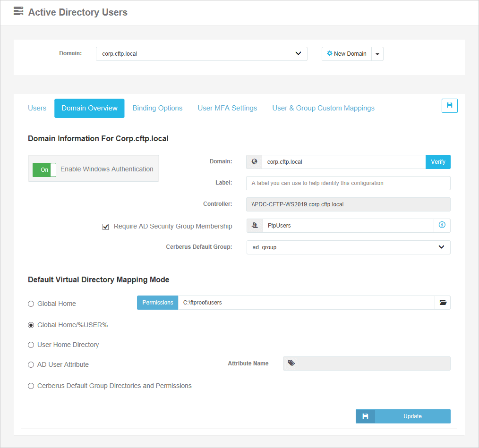Click the save icon above the tab bar
The width and height of the screenshot is (479, 448).
click(x=449, y=106)
